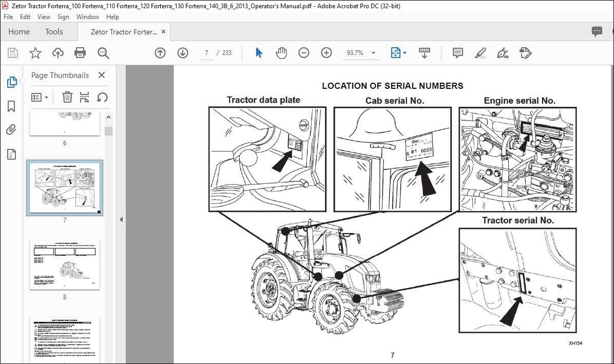
Task: Open the Edit menu
Action: pos(25,17)
